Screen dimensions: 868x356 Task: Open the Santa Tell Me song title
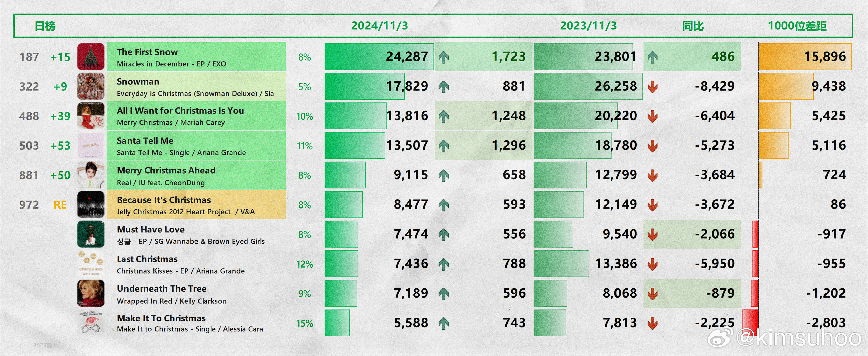pyautogui.click(x=145, y=141)
